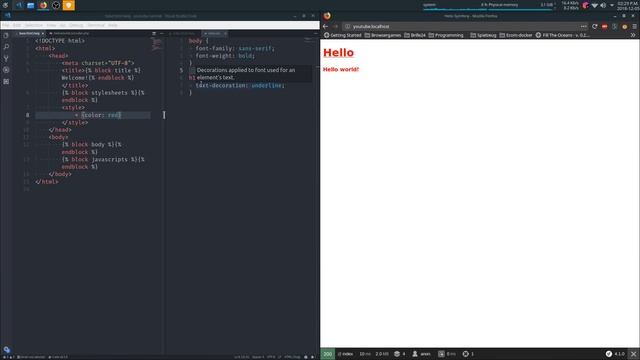Switch to the second tab in left editor group

point(69,33)
